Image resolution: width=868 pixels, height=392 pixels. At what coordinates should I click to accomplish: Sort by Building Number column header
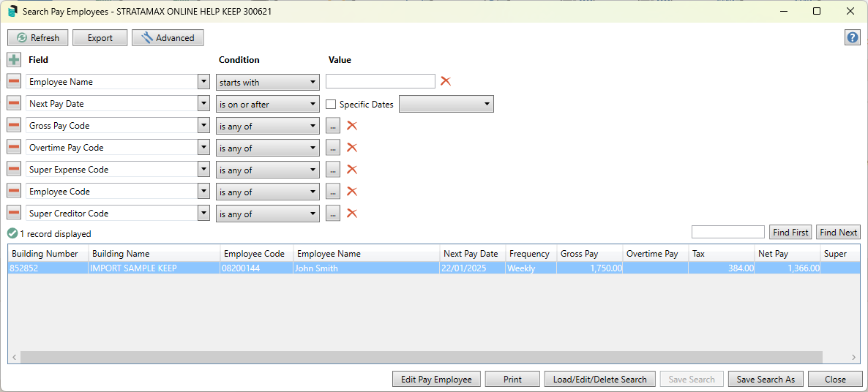48,254
